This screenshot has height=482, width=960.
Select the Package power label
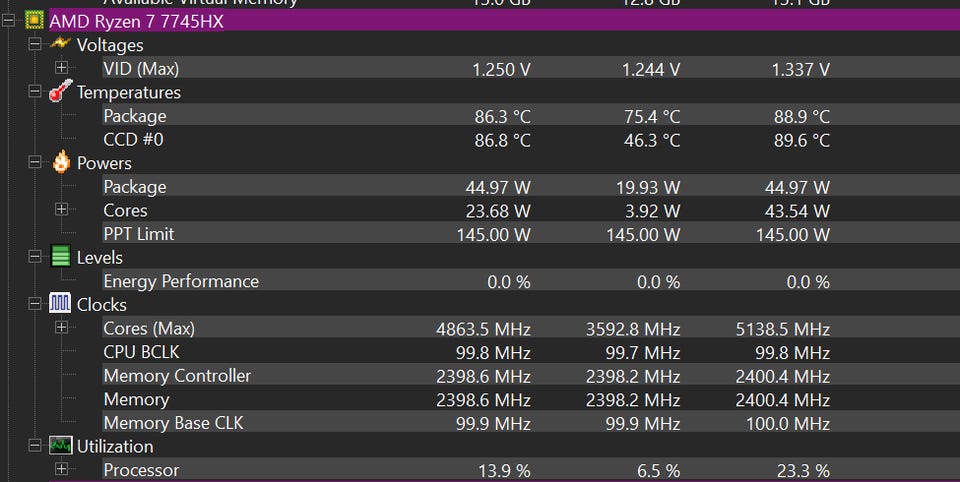point(135,187)
